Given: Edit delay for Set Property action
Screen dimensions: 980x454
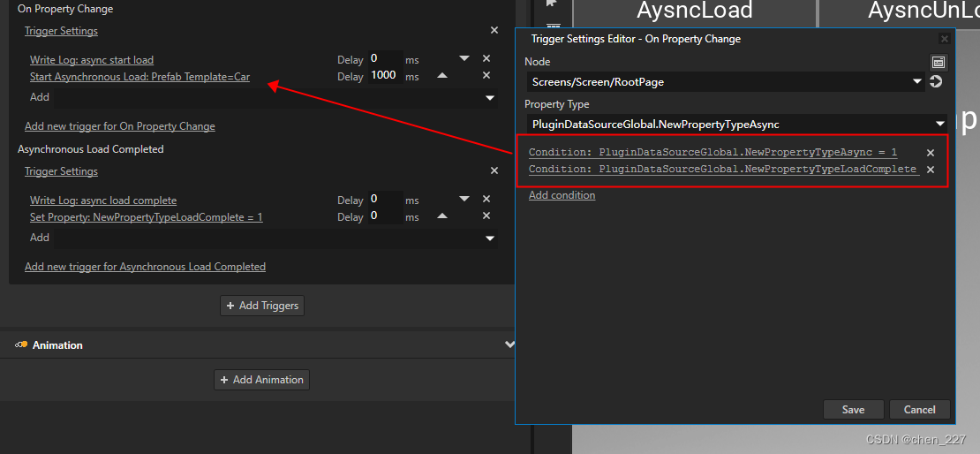Looking at the screenshot, I should tap(385, 216).
